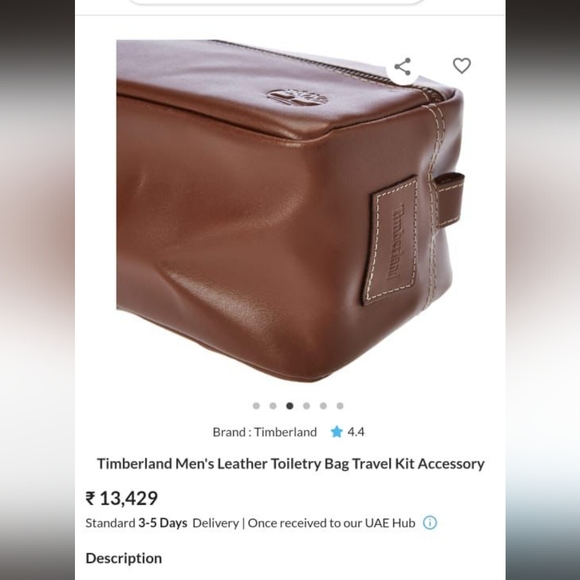580x580 pixels.
Task: Go to sixth image carousel dot
Action: 340,406
